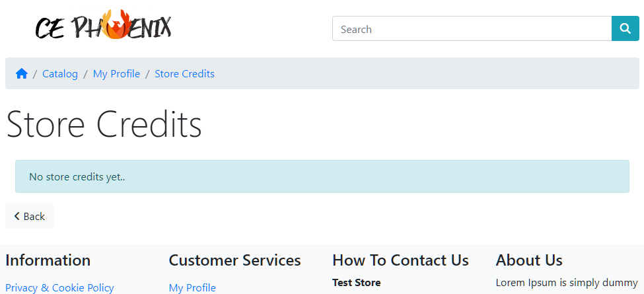Click the About Us footer heading

point(529,260)
